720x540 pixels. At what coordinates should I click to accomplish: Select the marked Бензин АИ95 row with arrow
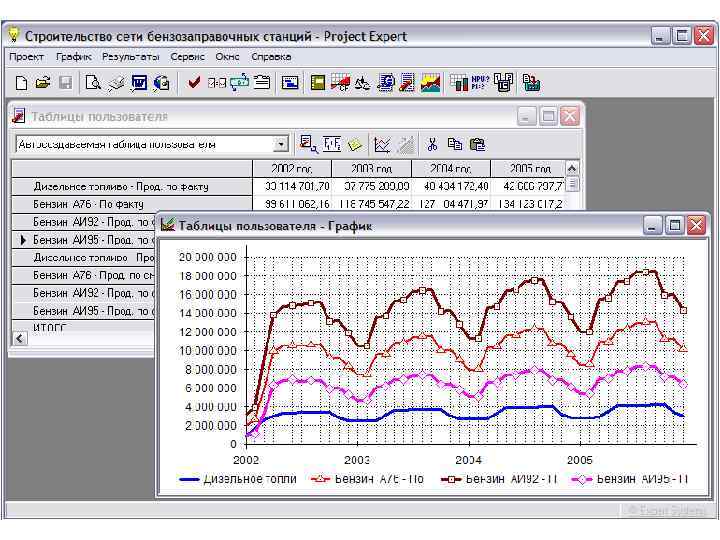click(x=84, y=240)
